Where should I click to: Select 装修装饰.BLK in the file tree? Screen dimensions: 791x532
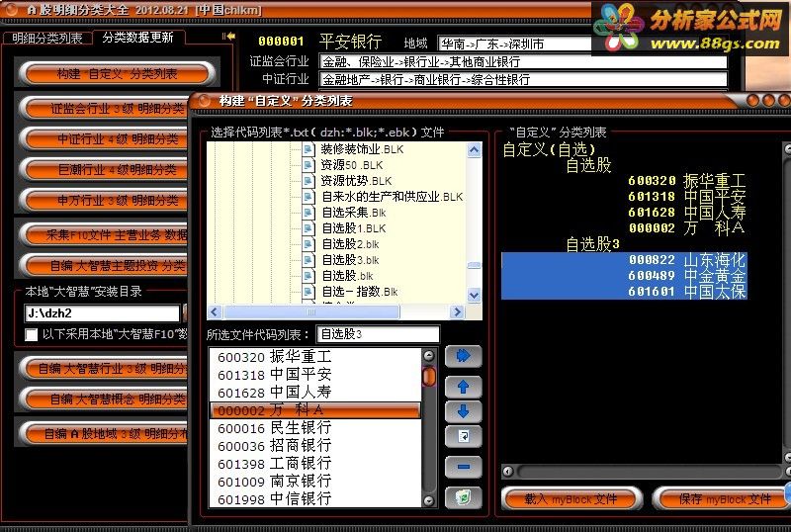click(362, 149)
